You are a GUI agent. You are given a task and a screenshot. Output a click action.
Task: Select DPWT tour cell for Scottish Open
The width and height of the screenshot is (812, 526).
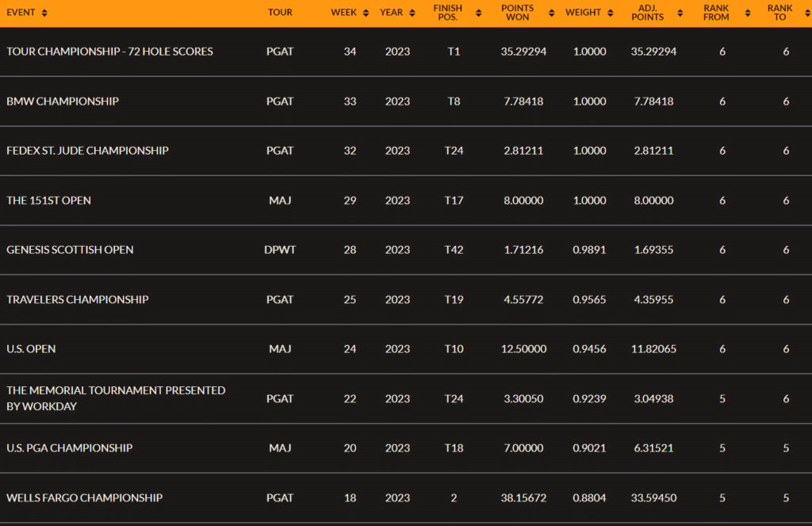tap(280, 249)
